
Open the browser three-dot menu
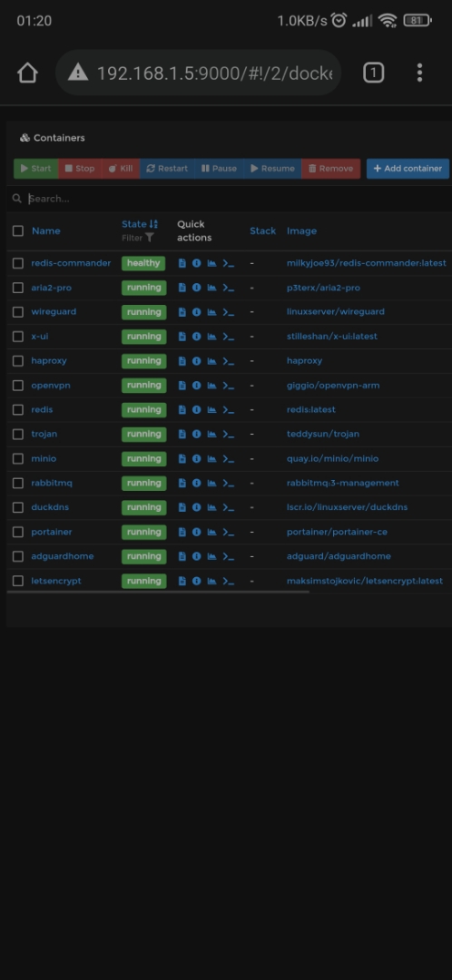(419, 73)
